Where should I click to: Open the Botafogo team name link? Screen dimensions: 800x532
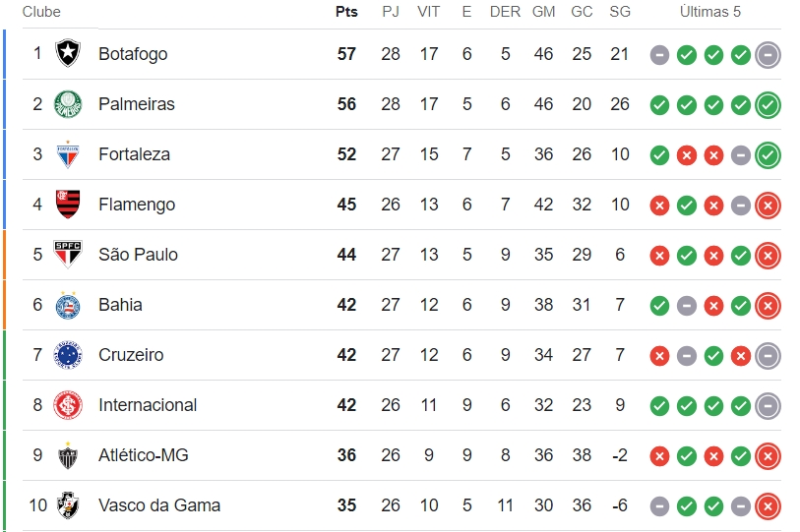[x=133, y=53]
